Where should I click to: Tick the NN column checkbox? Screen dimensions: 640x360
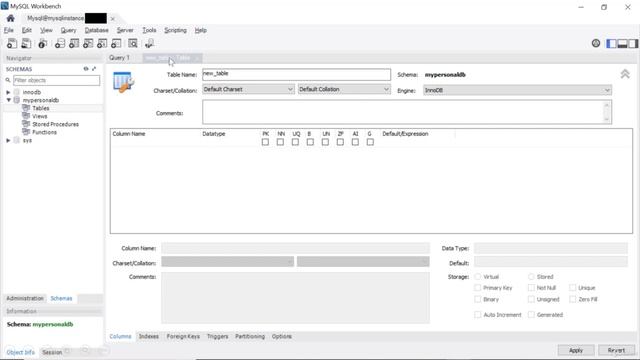pyautogui.click(x=280, y=142)
